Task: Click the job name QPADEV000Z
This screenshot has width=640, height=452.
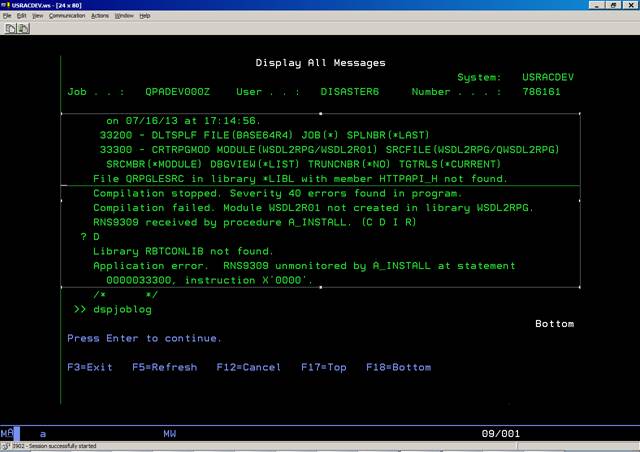Action: tap(178, 92)
